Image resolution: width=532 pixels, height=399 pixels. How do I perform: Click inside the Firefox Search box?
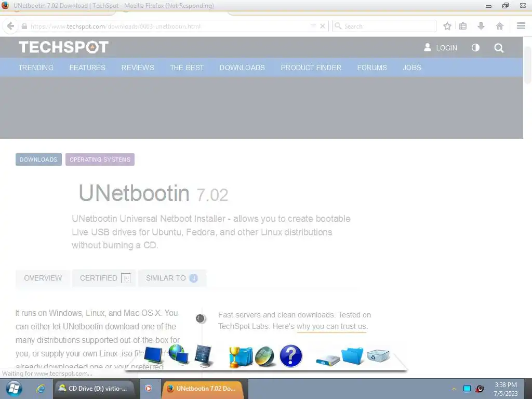384,26
